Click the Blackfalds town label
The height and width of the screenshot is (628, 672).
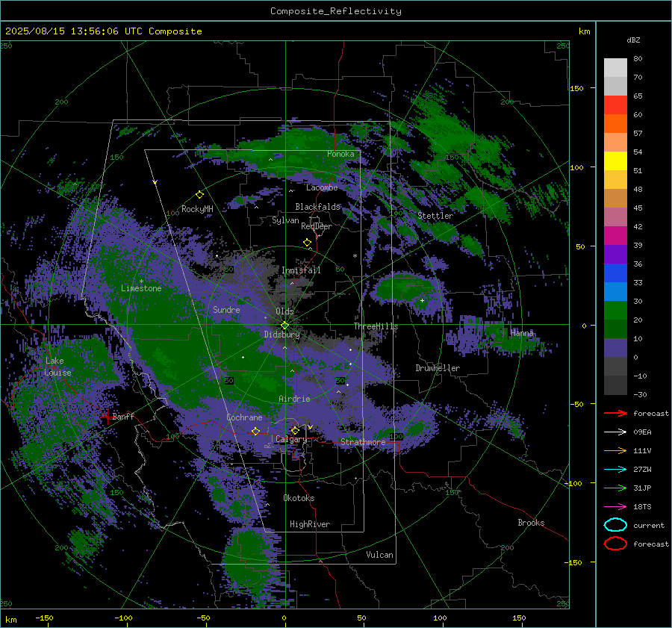pos(317,207)
